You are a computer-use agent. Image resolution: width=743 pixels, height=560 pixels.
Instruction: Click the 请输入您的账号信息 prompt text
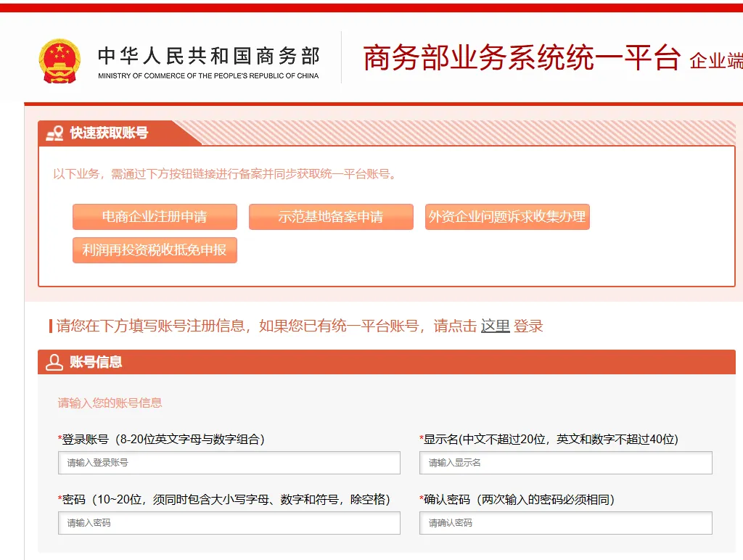tap(110, 403)
